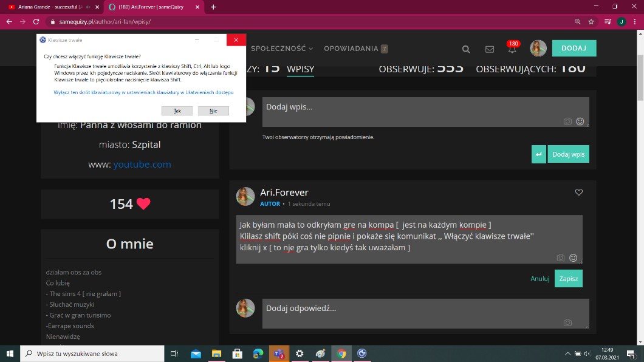This screenshot has height=362, width=644.
Task: Open the site search magnifier icon
Action: pos(466,49)
